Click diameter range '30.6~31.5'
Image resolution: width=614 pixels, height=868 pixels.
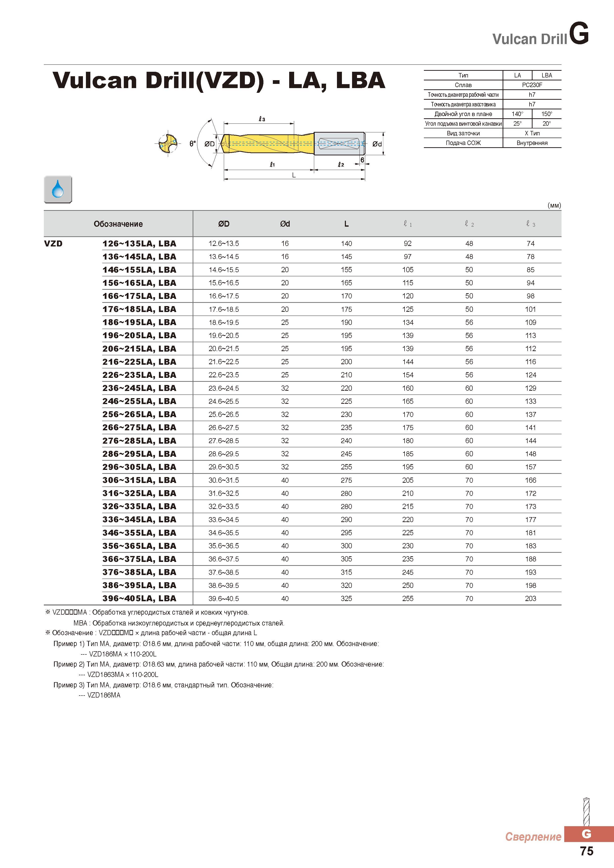pyautogui.click(x=224, y=480)
